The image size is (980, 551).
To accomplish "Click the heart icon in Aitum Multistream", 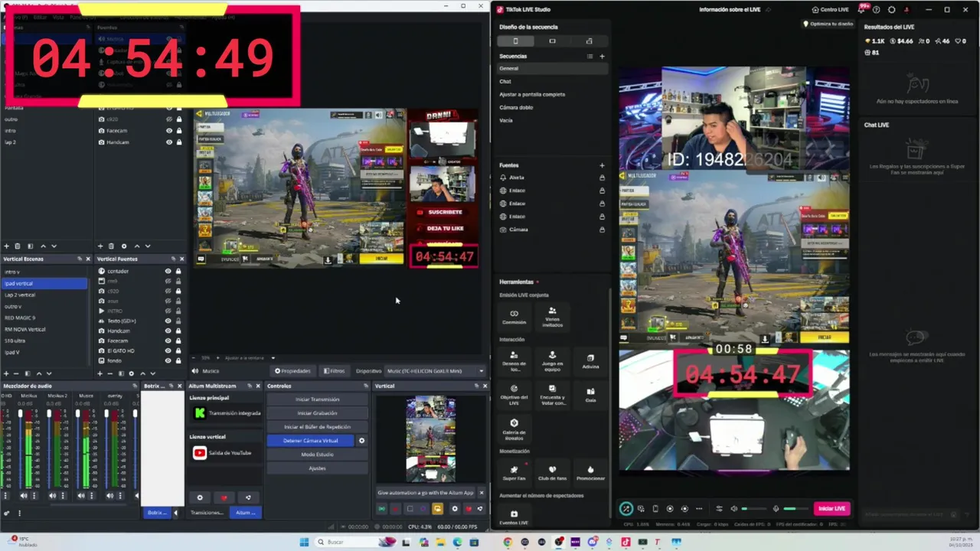I will click(224, 497).
